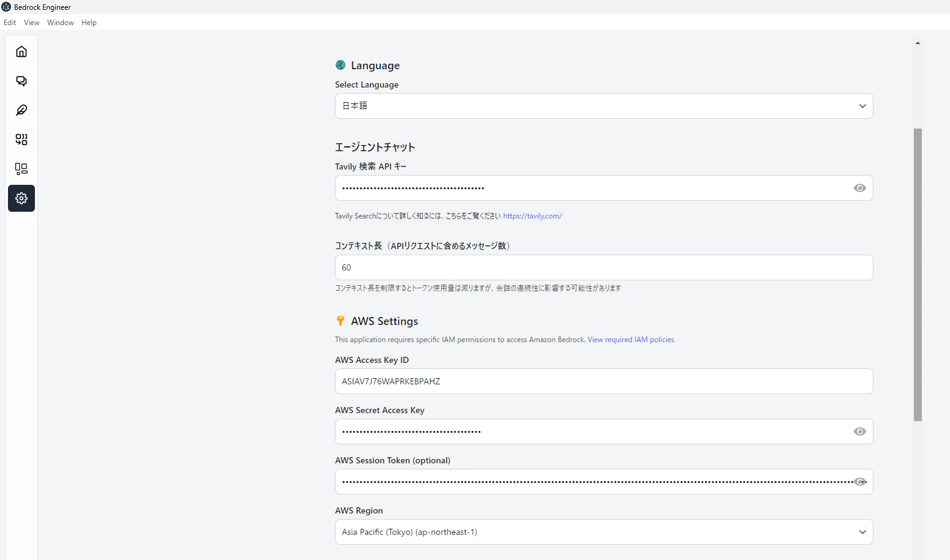Open the Home page in sidebar

(x=21, y=51)
